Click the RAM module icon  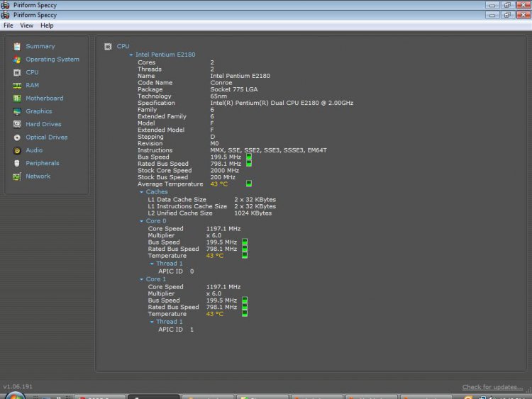tap(17, 86)
